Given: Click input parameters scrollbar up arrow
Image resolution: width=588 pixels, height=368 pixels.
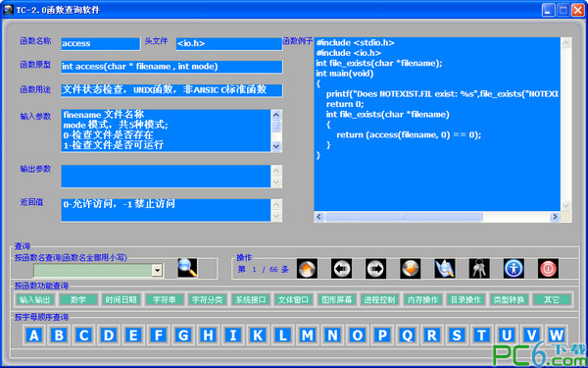Looking at the screenshot, I should 276,115.
